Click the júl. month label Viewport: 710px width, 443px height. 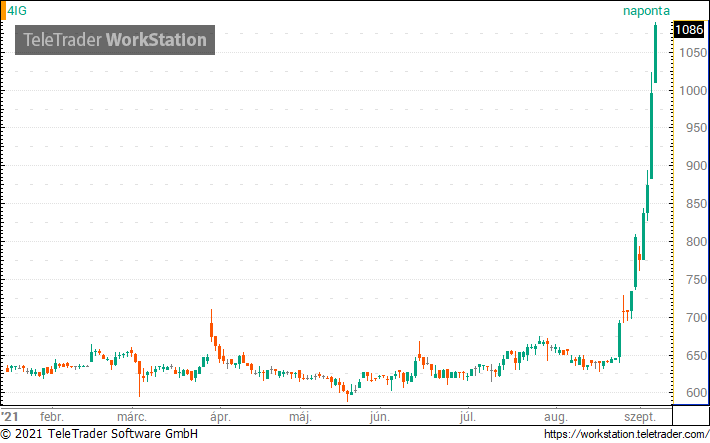(x=467, y=417)
